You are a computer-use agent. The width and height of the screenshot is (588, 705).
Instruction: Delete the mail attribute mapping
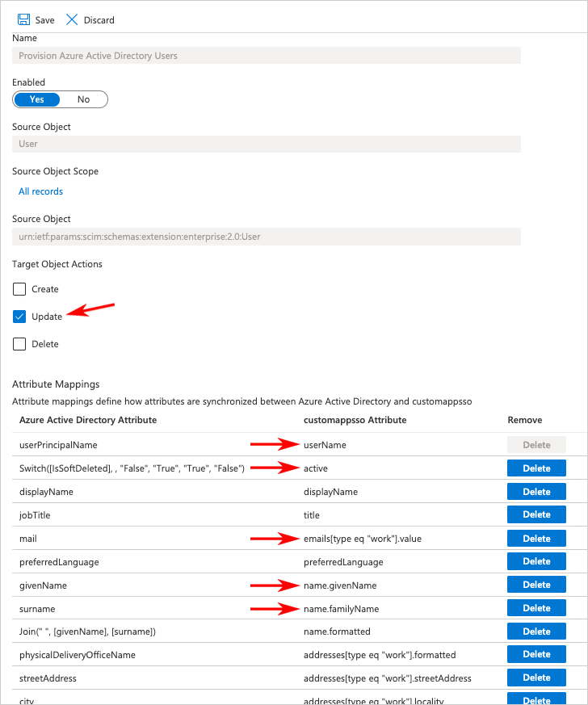536,538
